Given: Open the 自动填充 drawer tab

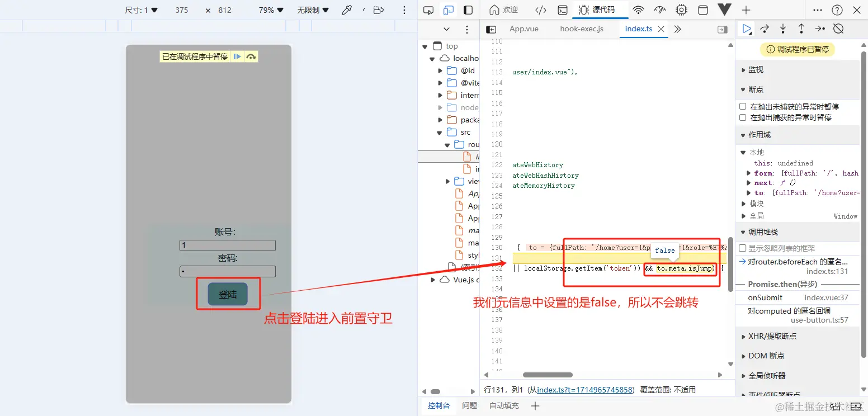Looking at the screenshot, I should [x=504, y=406].
